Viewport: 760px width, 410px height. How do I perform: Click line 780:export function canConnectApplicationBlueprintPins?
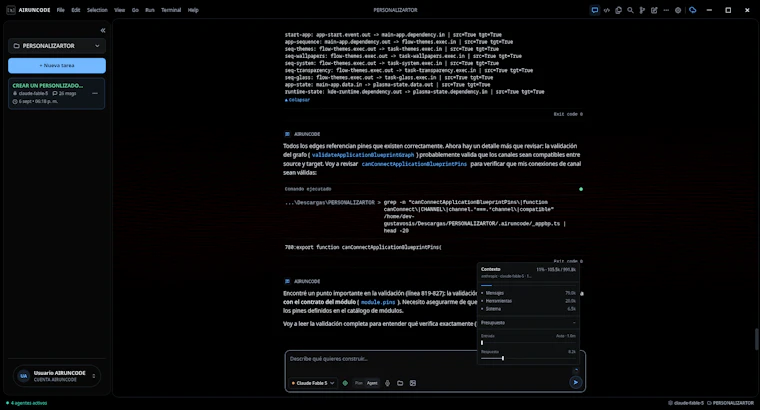click(x=363, y=247)
